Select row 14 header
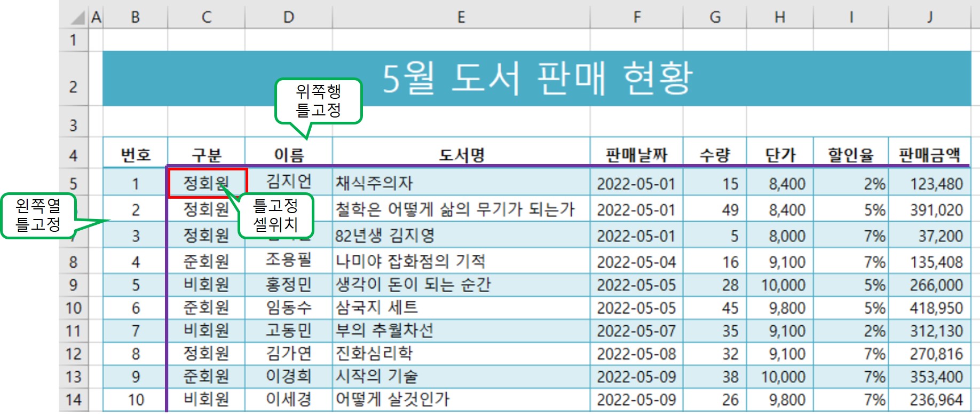980x414 pixels. coord(74,400)
